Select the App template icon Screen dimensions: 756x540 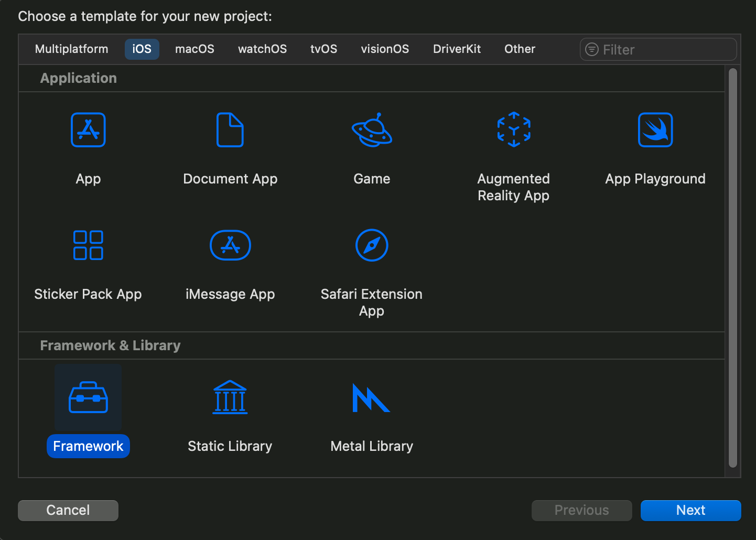[x=88, y=130]
